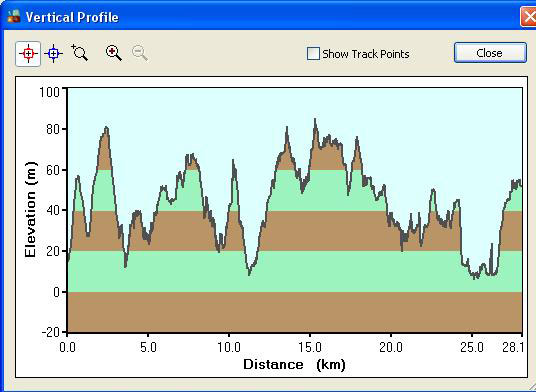The width and height of the screenshot is (536, 392).
Task: Click the 15.0 distance tick label
Action: [x=310, y=347]
